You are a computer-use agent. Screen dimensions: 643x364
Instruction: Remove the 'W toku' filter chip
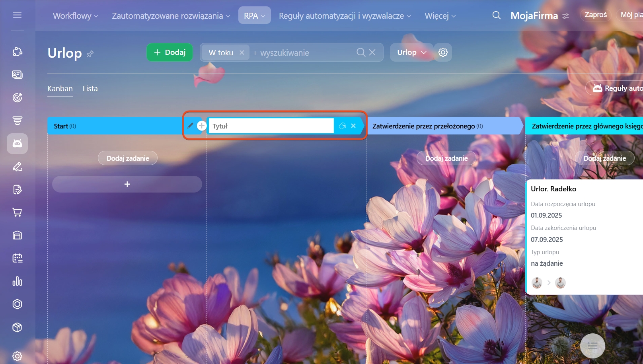242,53
